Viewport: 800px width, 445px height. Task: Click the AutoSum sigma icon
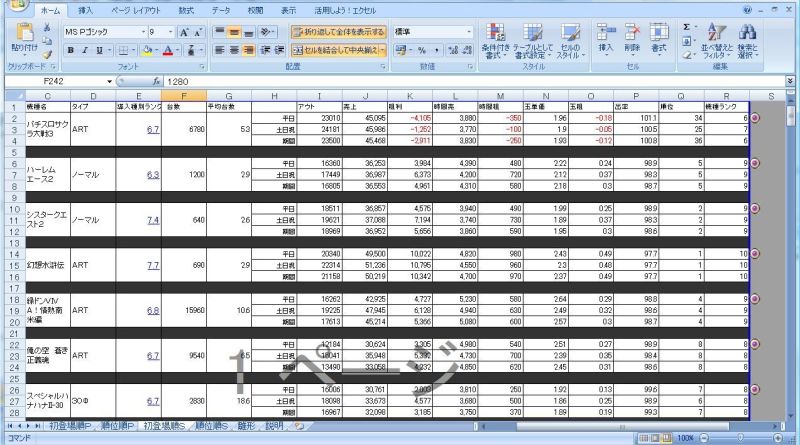tap(687, 27)
